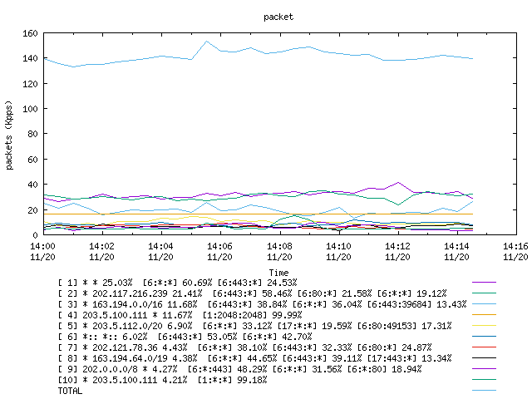Click the purple line peak near 14:12
This screenshot has width=532, height=399.
pos(398,183)
